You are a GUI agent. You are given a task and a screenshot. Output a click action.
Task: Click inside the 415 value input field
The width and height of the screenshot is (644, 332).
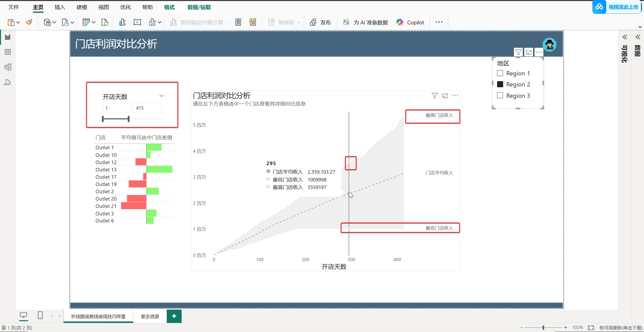[x=147, y=108]
